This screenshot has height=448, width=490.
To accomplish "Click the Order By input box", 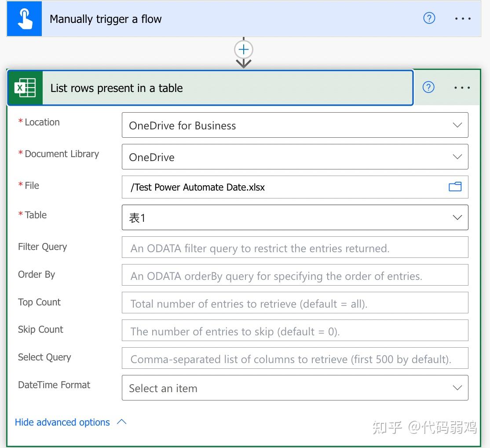I will click(295, 275).
